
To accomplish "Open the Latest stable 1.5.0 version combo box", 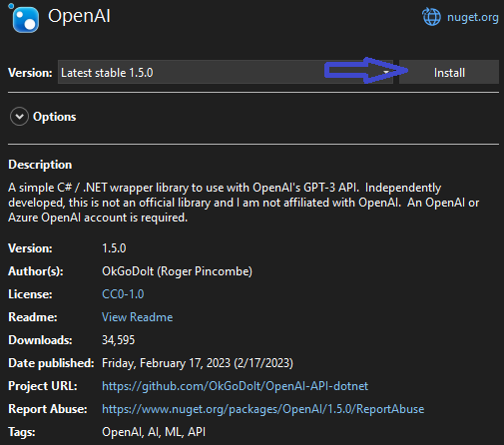I will pyautogui.click(x=226, y=72).
